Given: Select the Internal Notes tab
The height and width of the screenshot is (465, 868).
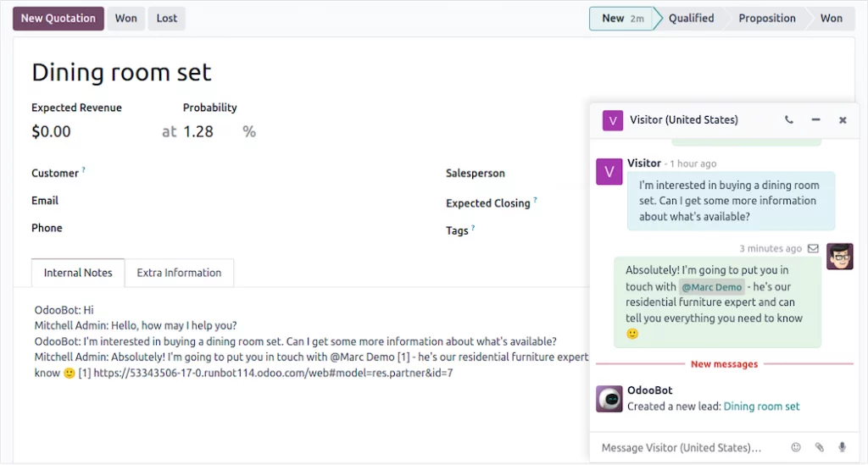Looking at the screenshot, I should (78, 273).
